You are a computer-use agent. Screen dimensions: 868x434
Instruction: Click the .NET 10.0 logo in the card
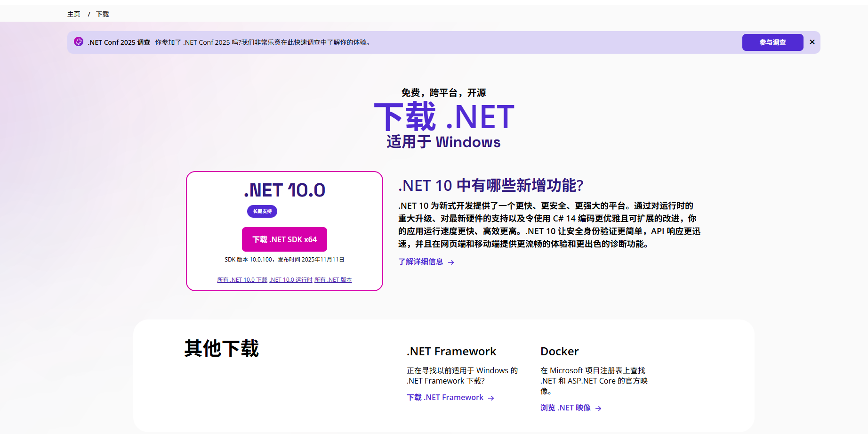[284, 190]
